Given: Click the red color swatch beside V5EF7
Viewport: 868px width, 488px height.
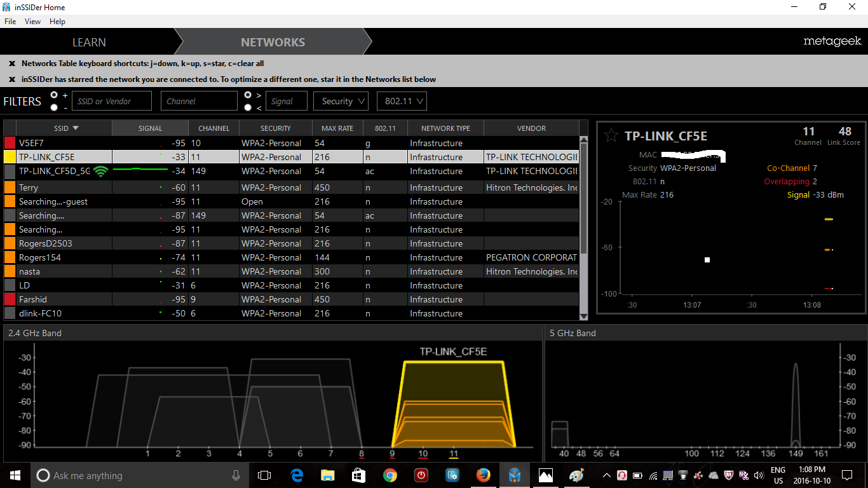Looking at the screenshot, I should point(10,143).
